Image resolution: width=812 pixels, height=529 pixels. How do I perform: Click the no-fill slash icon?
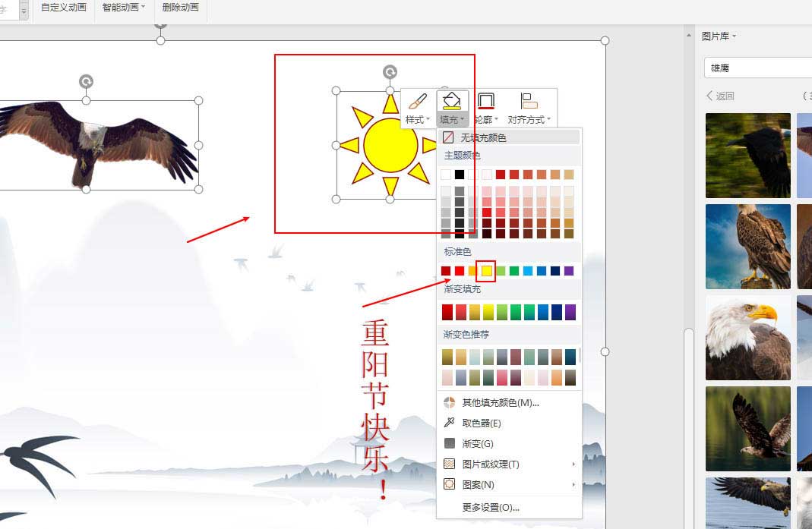click(448, 137)
